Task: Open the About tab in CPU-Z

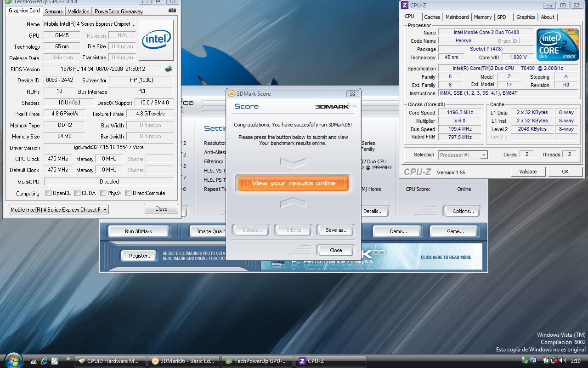Action: (548, 17)
